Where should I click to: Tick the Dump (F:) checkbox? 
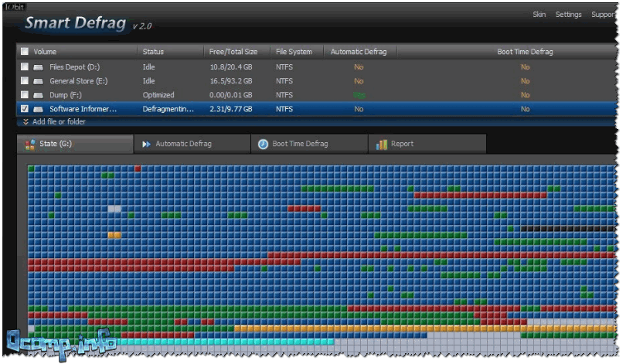click(x=25, y=94)
